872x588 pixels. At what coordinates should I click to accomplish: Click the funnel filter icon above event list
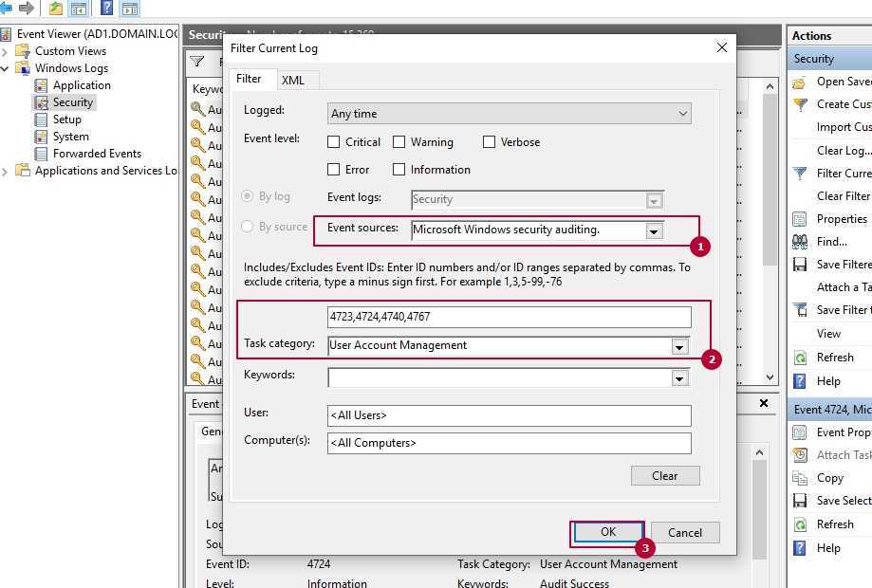tap(196, 61)
